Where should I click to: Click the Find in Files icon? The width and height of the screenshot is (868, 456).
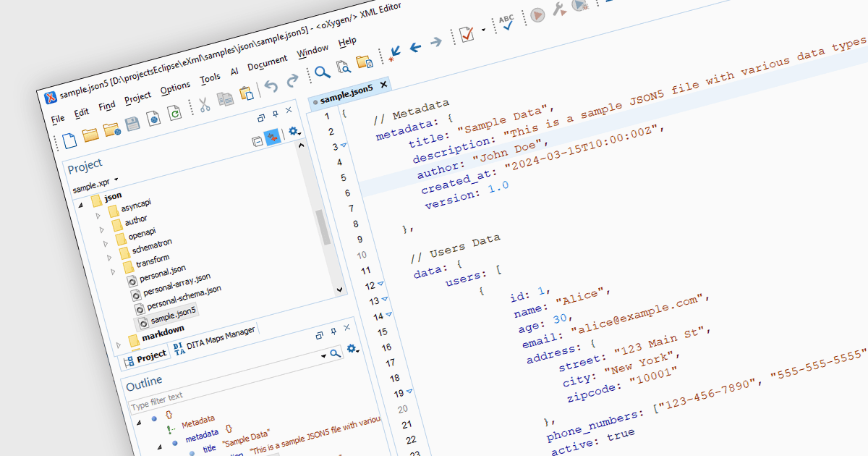point(344,67)
